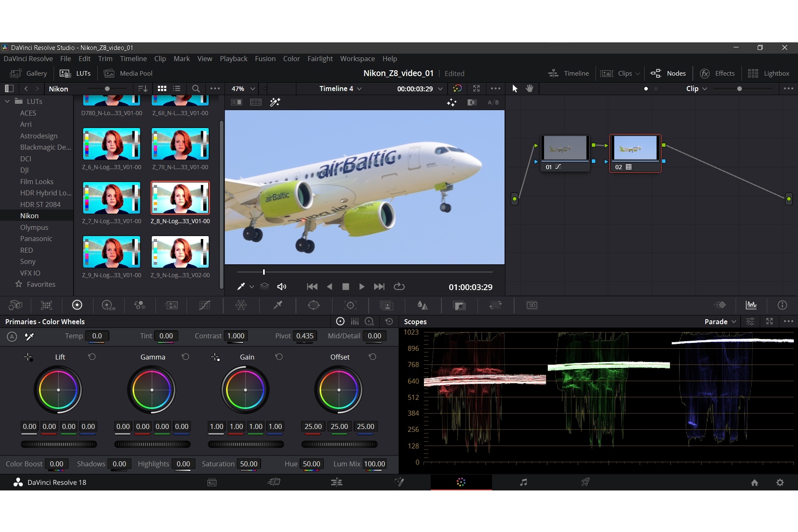Open the Blur palette
This screenshot has height=532, width=798.
pyautogui.click(x=423, y=305)
